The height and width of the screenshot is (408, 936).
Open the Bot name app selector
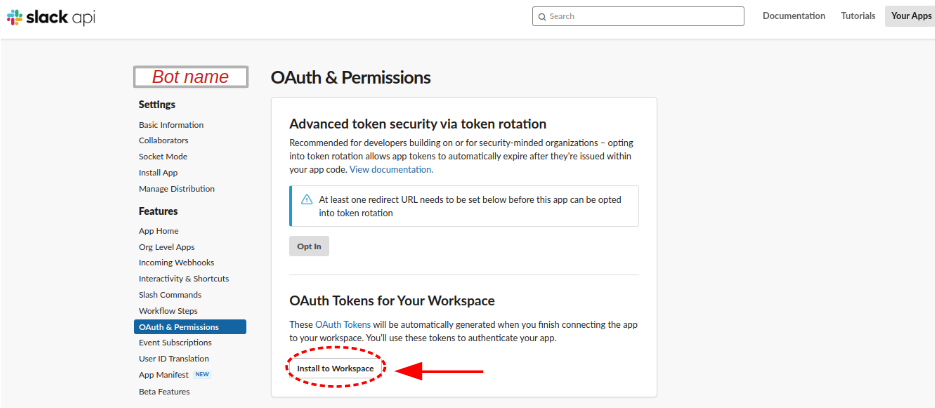(x=190, y=77)
